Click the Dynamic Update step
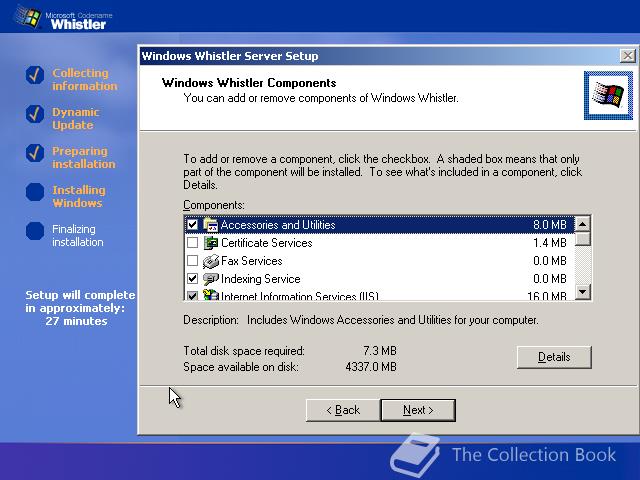 [x=76, y=118]
